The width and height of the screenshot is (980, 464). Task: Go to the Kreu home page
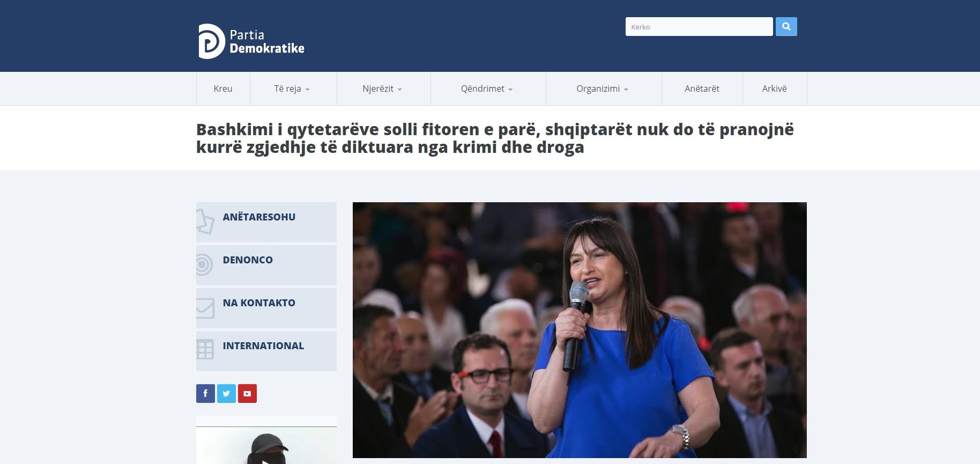(223, 89)
